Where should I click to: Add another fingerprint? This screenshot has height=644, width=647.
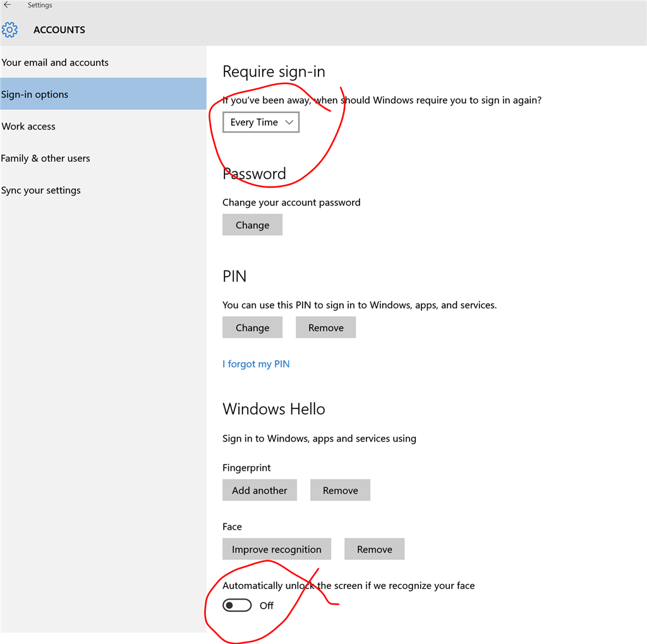tap(260, 490)
